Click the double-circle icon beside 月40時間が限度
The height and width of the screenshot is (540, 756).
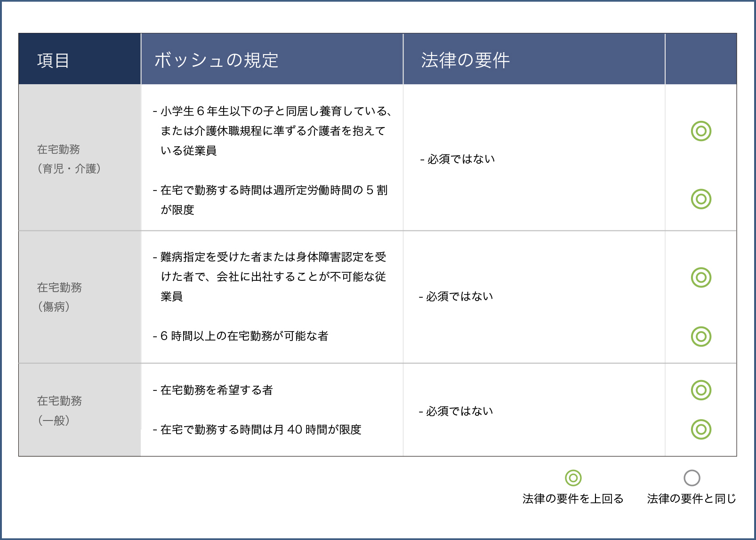coord(701,429)
